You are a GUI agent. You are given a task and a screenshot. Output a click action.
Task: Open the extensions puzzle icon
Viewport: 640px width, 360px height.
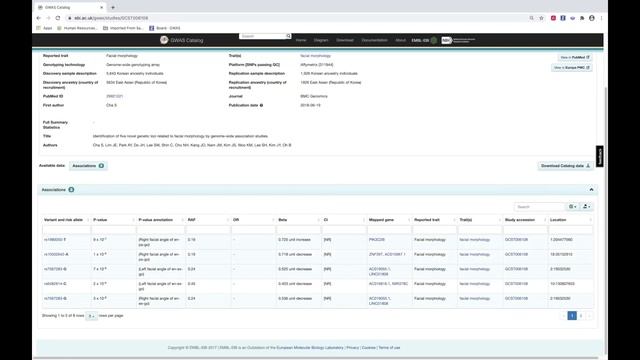[582, 18]
